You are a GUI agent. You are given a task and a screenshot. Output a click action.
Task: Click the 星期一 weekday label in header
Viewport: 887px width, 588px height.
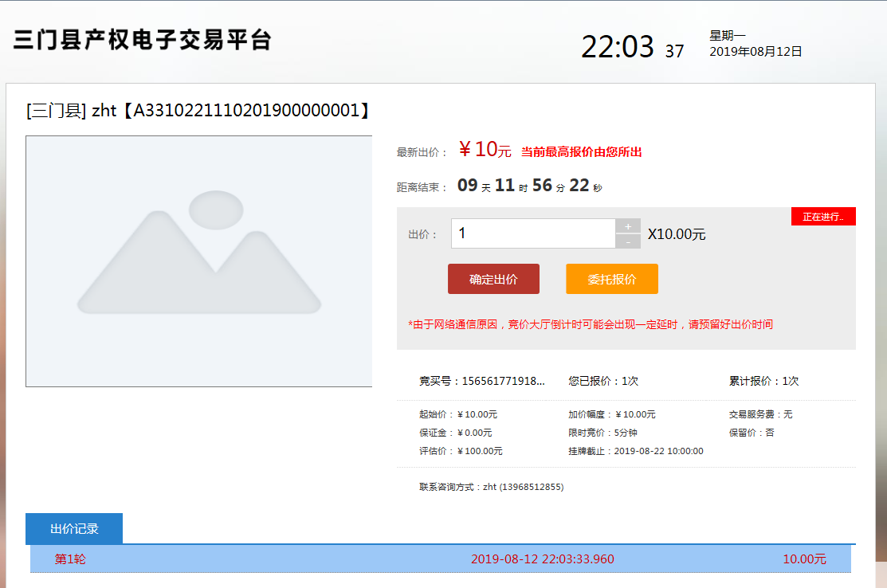[x=728, y=36]
